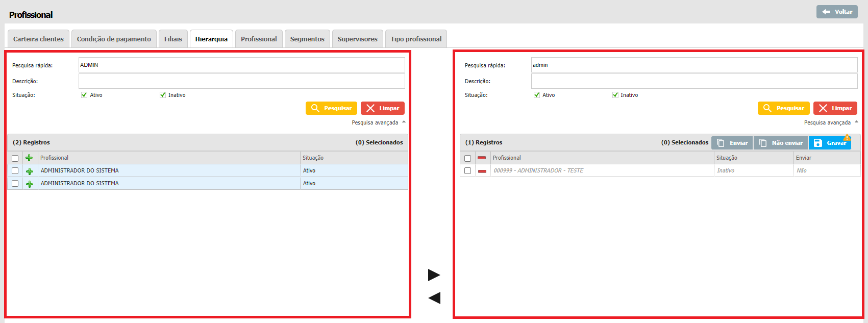Focus the Pesquisa rápida field containing ADMIN
Screen dimensions: 868x323
pos(241,65)
